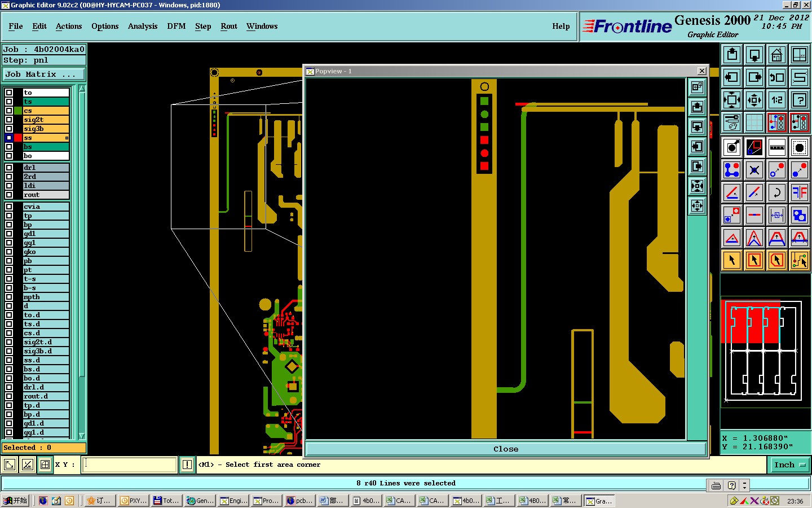The width and height of the screenshot is (812, 508).
Task: Open the Job Matrix button menu
Action: (44, 75)
